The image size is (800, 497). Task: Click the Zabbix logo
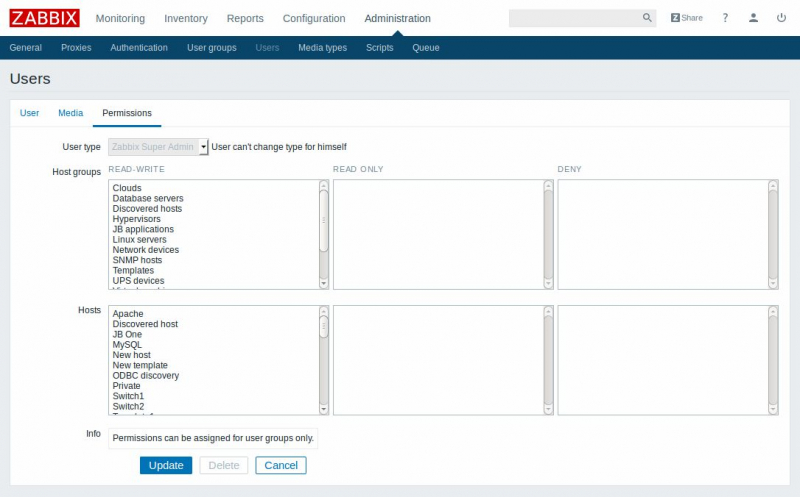point(44,18)
